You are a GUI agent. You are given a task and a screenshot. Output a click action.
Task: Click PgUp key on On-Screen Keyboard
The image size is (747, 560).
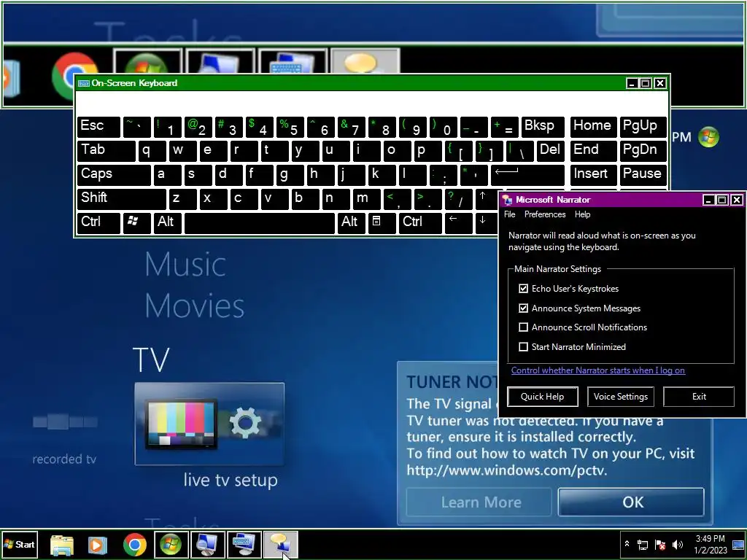(643, 127)
